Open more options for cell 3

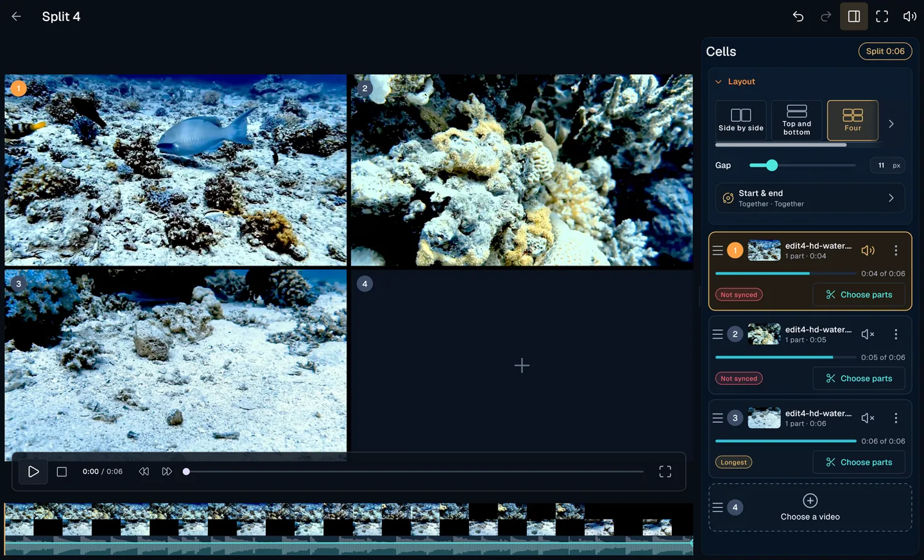coord(896,418)
